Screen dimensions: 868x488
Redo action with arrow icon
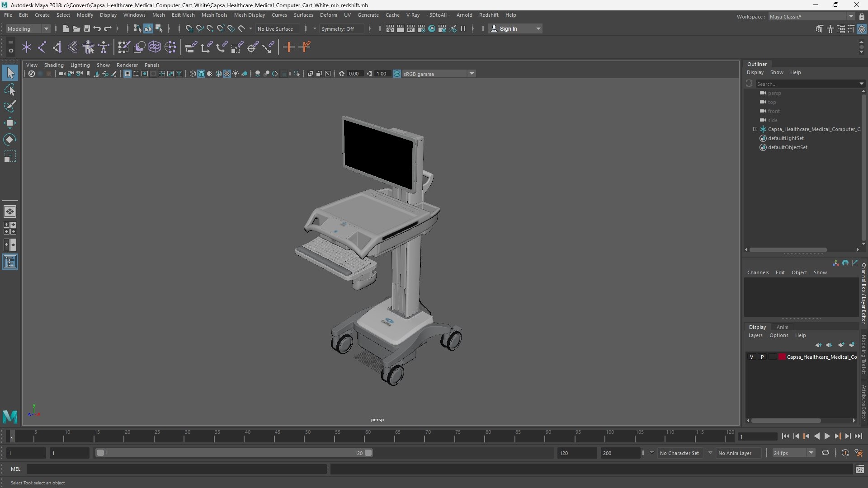pos(108,28)
